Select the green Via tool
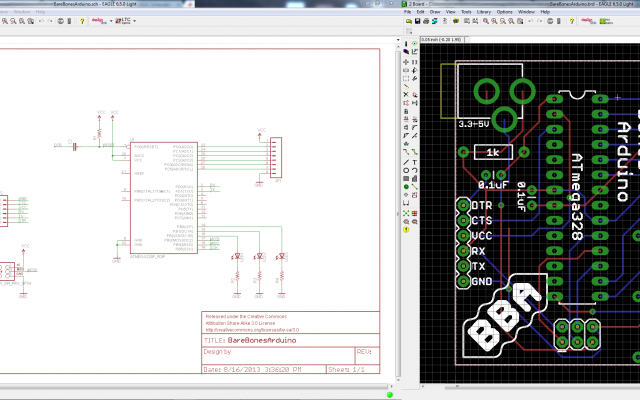 (406, 187)
